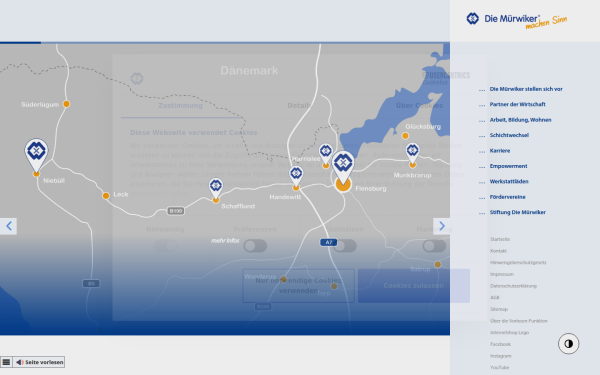Open the Werkstattläden menu item

pos(509,181)
